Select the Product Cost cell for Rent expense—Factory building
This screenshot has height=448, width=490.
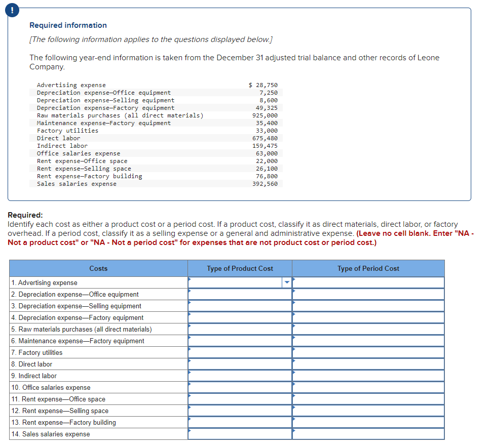[x=240, y=422]
